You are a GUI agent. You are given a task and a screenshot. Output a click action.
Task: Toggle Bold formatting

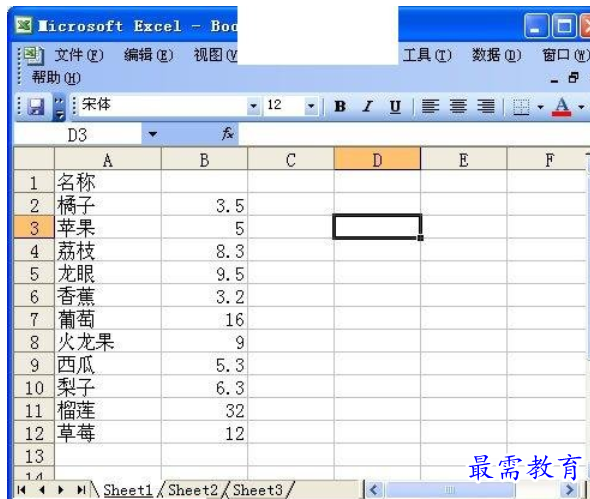(x=340, y=107)
